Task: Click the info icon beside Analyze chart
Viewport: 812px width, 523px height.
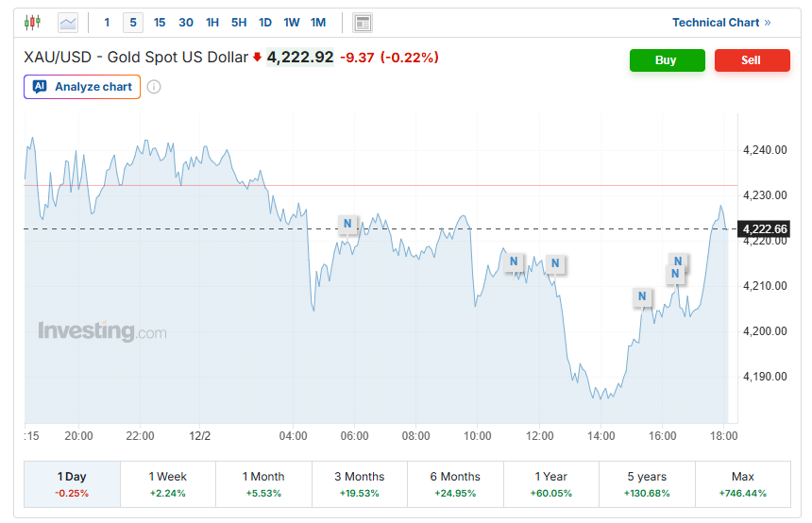Action: [x=154, y=87]
